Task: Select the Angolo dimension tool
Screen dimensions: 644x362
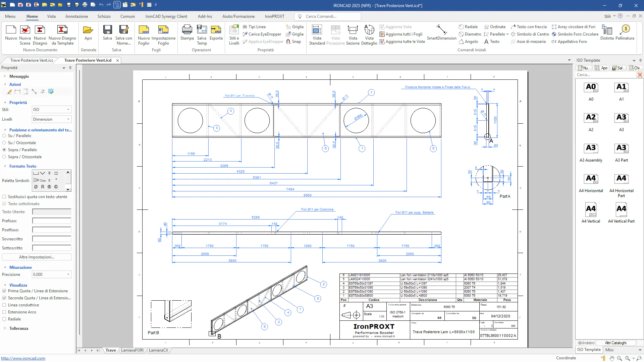Action: (x=468, y=42)
